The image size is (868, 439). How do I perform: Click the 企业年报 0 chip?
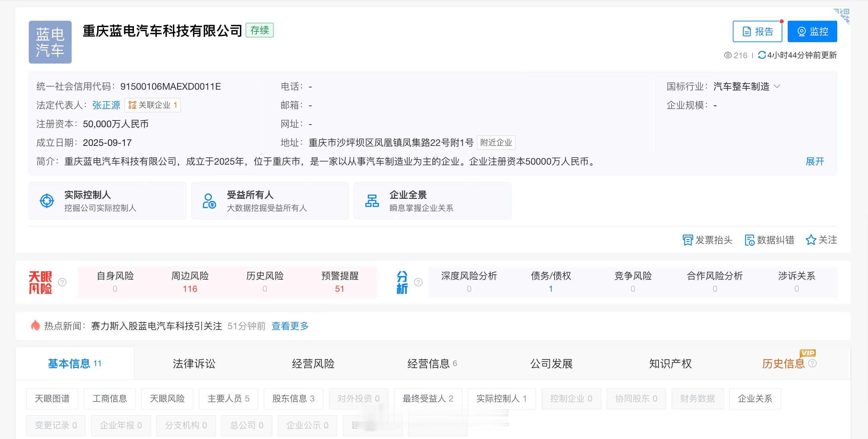[121, 425]
